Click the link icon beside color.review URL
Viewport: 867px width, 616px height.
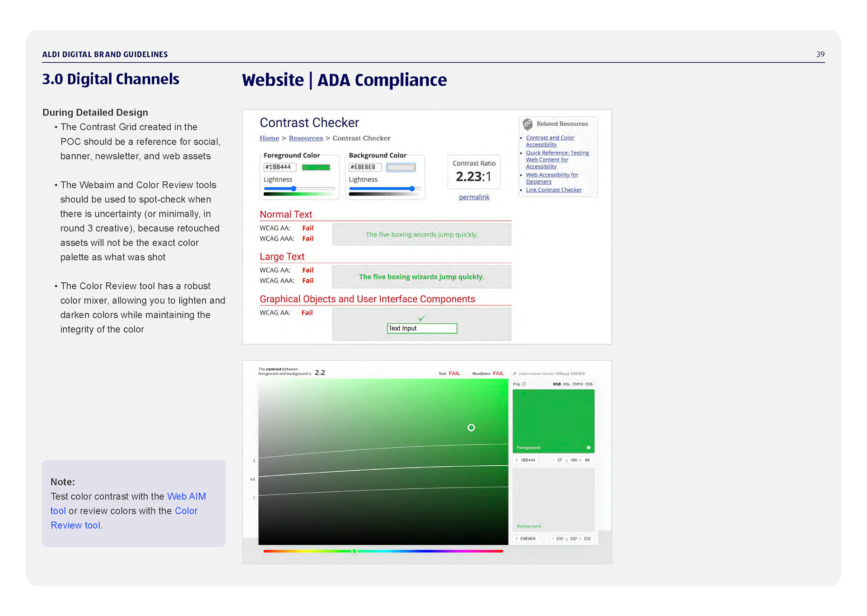[x=515, y=374]
